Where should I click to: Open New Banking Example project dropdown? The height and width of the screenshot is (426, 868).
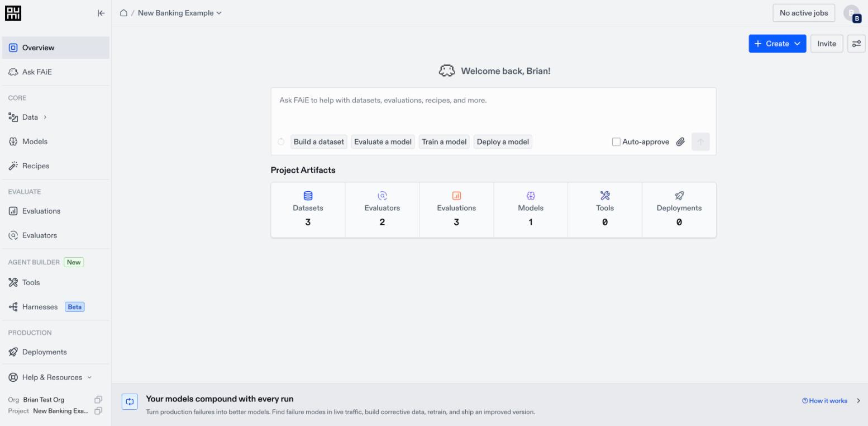point(180,13)
